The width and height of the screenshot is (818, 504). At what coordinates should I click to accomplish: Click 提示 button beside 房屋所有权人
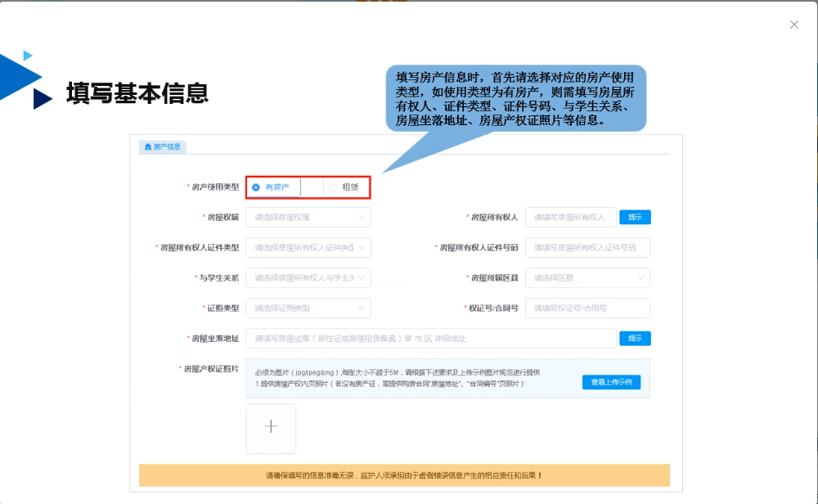coord(635,218)
